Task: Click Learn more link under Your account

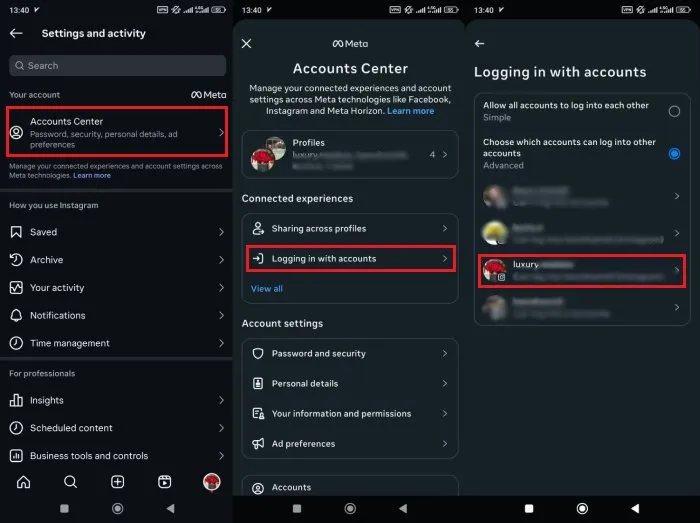Action: 92,175
